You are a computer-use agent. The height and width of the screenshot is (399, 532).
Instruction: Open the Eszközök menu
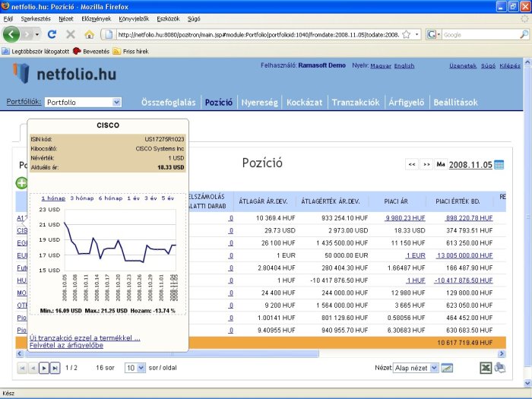click(x=168, y=19)
